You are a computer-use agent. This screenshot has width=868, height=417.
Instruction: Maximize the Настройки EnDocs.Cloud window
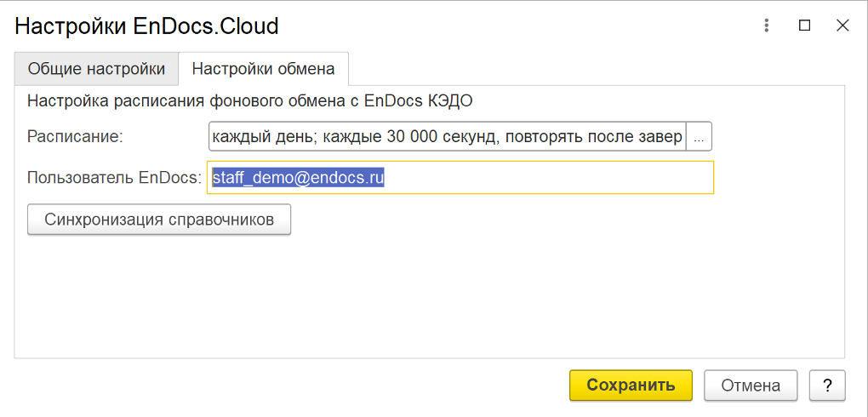click(x=805, y=26)
